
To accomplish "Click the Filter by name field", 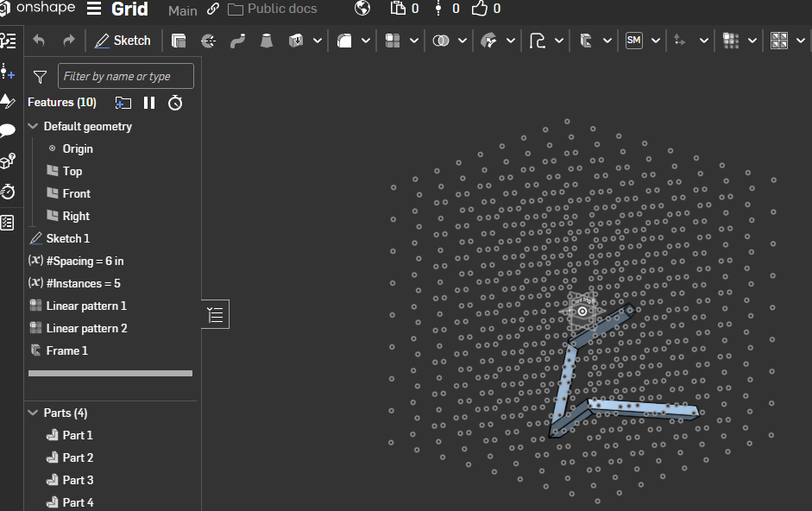I will pos(126,76).
